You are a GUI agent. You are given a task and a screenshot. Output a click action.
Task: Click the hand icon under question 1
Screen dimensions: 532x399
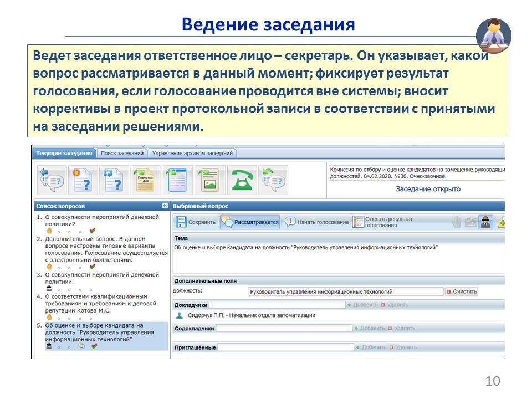tap(49, 231)
